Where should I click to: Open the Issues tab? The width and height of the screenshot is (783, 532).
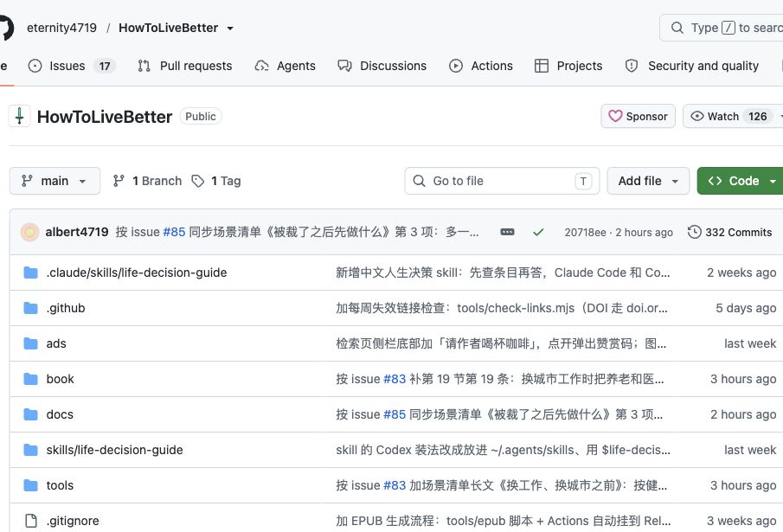(x=72, y=66)
